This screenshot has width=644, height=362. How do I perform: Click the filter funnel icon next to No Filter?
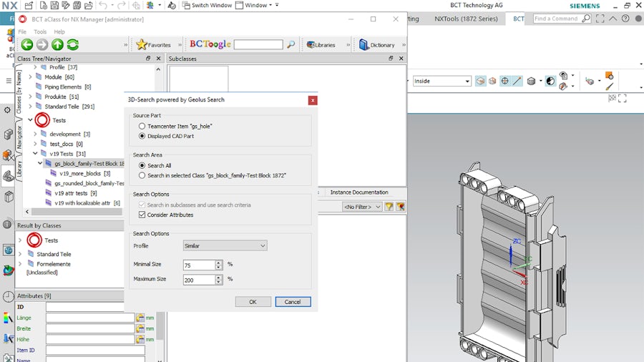click(x=389, y=207)
